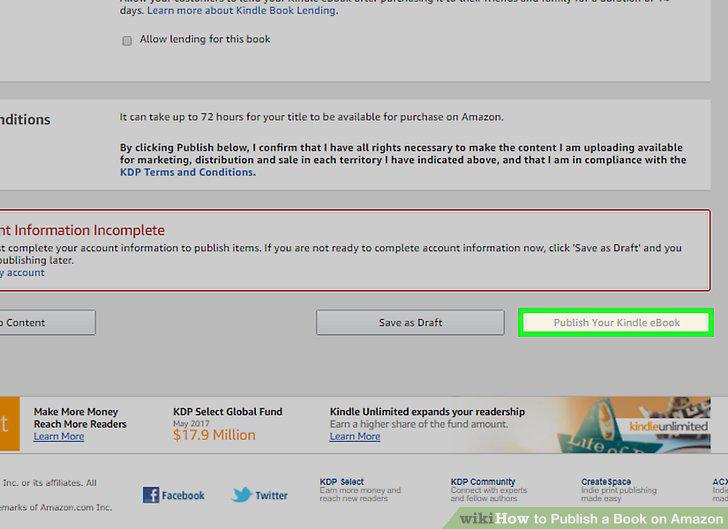728x529 pixels.
Task: Open CreateSpace footer link
Action: click(606, 482)
